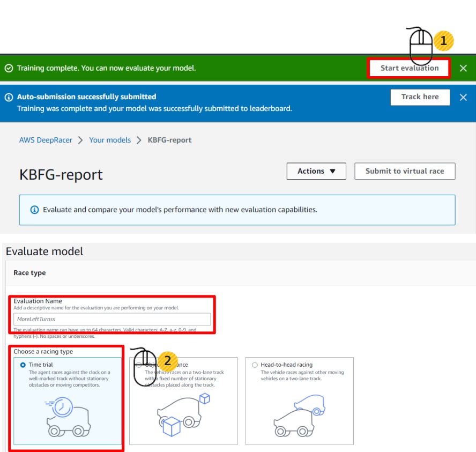This screenshot has height=452, width=476.
Task: Click the Time trial stopwatch car illustration
Action: point(68,416)
